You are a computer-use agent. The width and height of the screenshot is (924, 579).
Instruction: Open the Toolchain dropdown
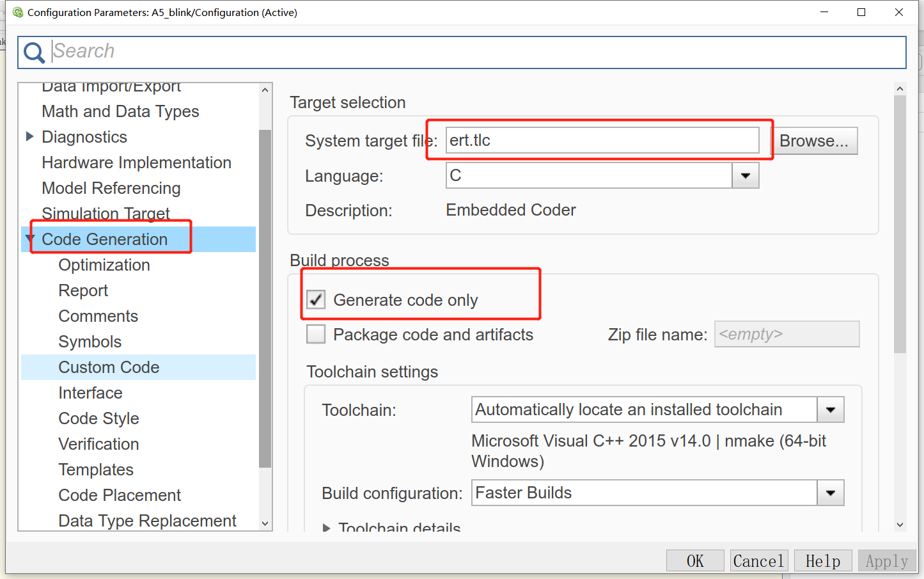(x=830, y=409)
